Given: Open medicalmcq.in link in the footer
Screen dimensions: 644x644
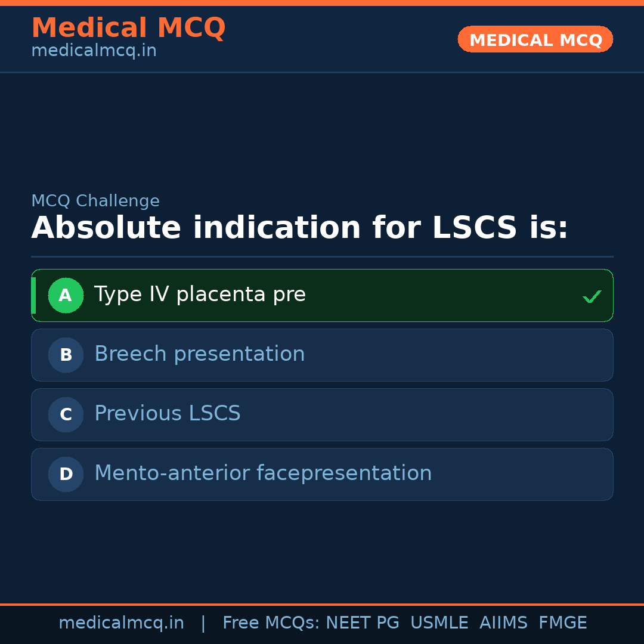Looking at the screenshot, I should click(x=121, y=623).
